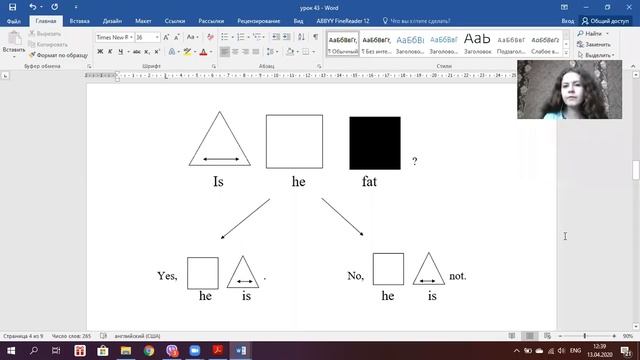Click the Paste (Вставить) clipboard icon
Screen dimensions: 640x360
(14, 39)
